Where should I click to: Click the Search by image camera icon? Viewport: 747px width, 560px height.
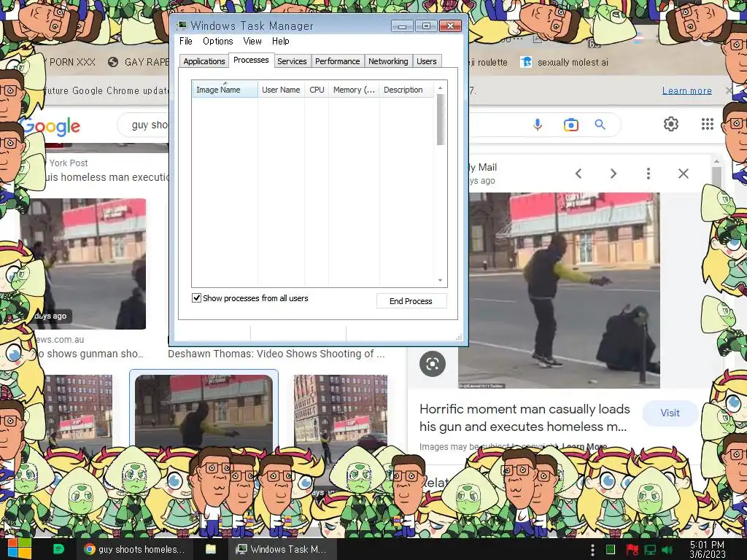point(570,125)
